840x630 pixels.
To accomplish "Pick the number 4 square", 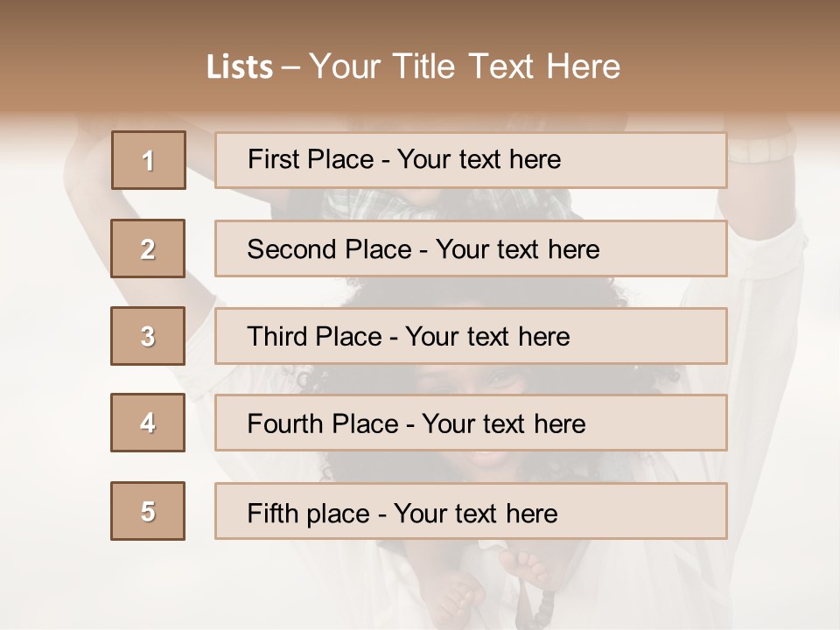I will coord(148,423).
